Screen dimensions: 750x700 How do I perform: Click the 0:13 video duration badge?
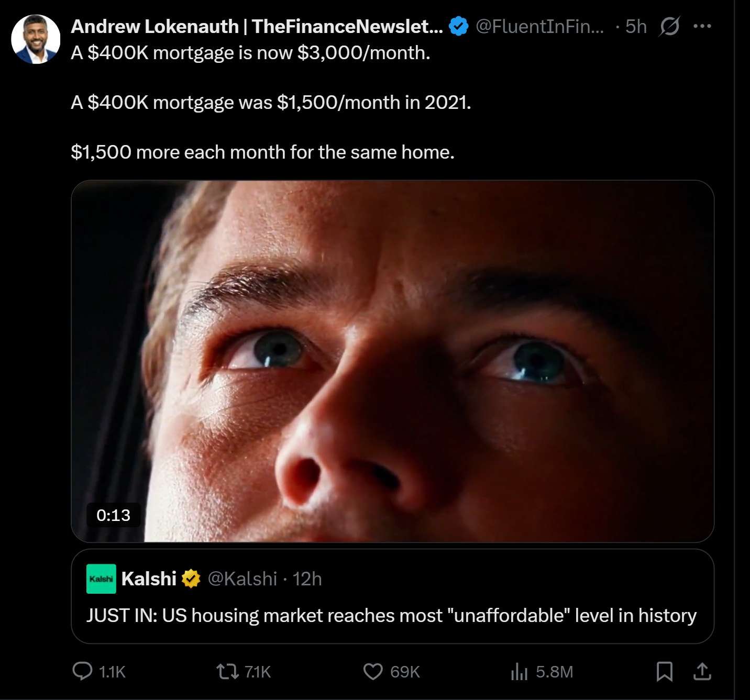point(114,515)
